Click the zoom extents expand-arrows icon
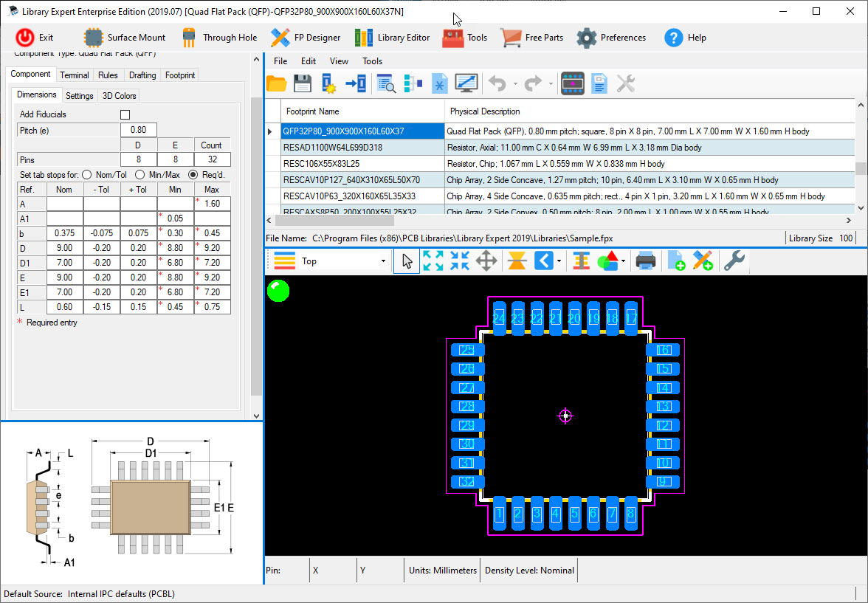 pyautogui.click(x=433, y=261)
